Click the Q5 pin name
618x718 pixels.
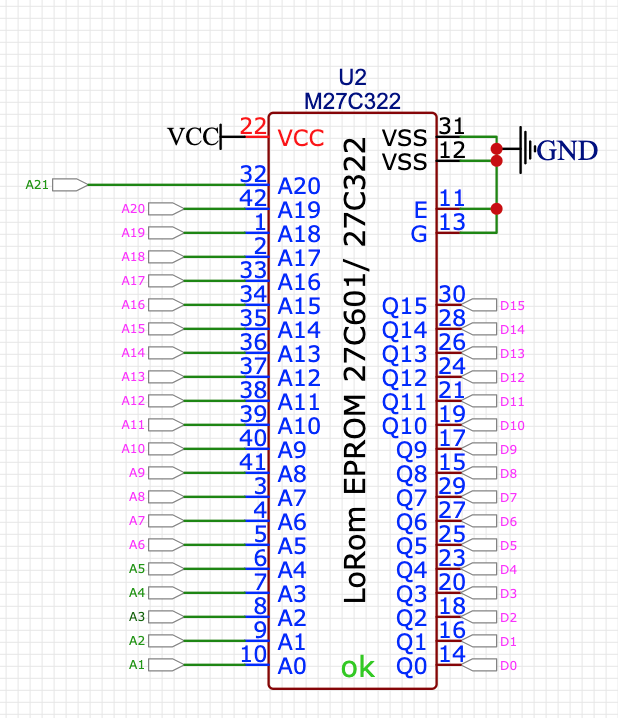[x=412, y=546]
